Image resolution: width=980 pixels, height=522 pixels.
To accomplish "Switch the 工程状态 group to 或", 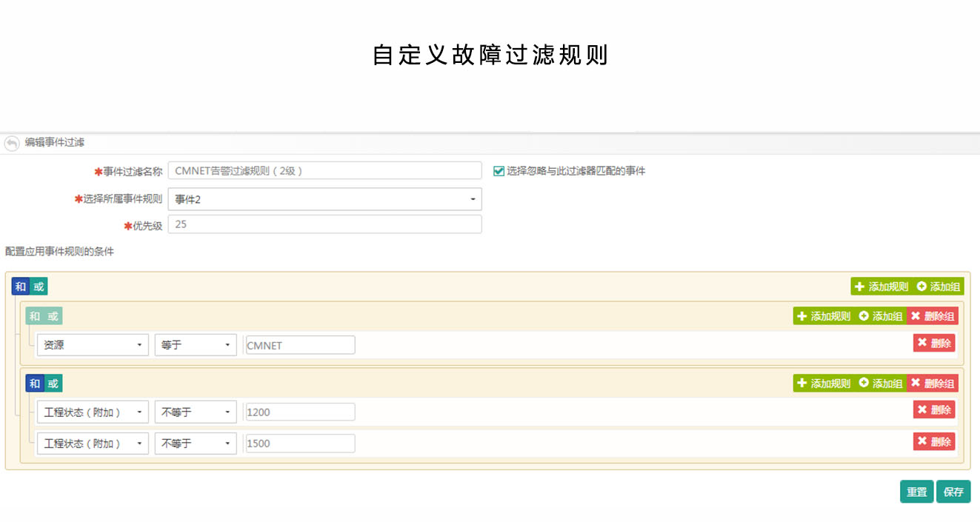I will click(x=53, y=383).
